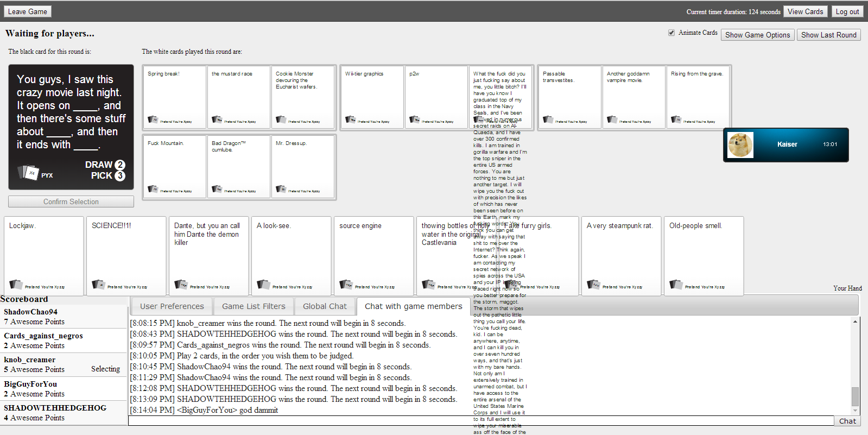The image size is (868, 435).
Task: Click the 'Play 2 cards' chat log line
Action: 242,356
